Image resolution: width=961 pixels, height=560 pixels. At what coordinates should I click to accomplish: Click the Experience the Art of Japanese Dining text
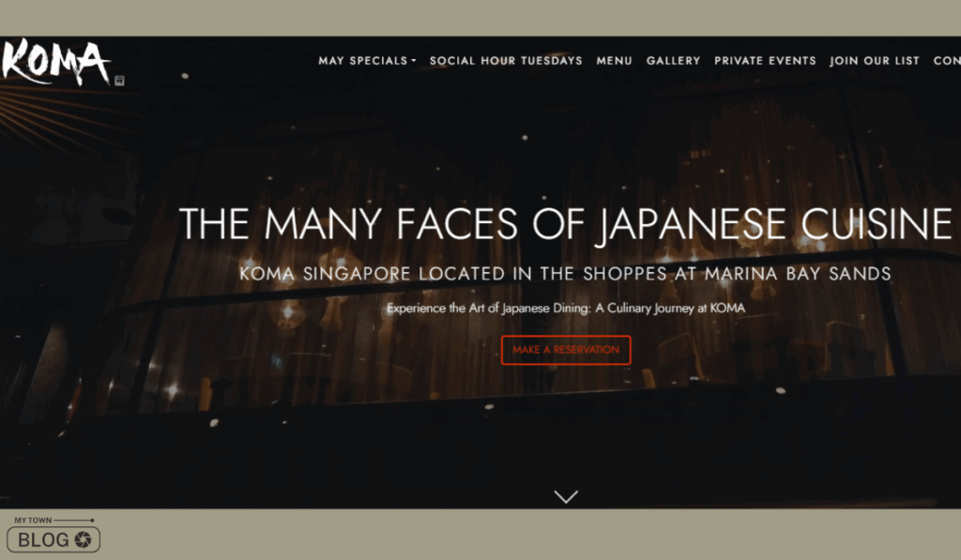[566, 309]
